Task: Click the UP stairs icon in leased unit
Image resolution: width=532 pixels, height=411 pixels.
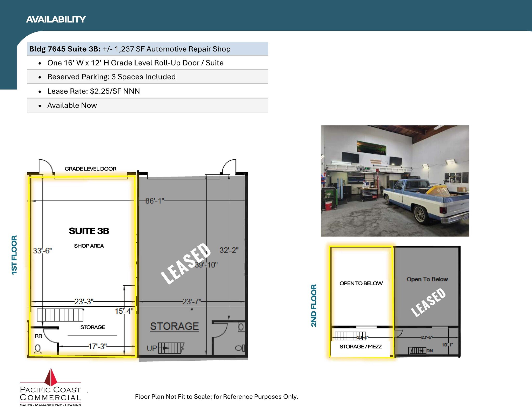Action: [171, 348]
